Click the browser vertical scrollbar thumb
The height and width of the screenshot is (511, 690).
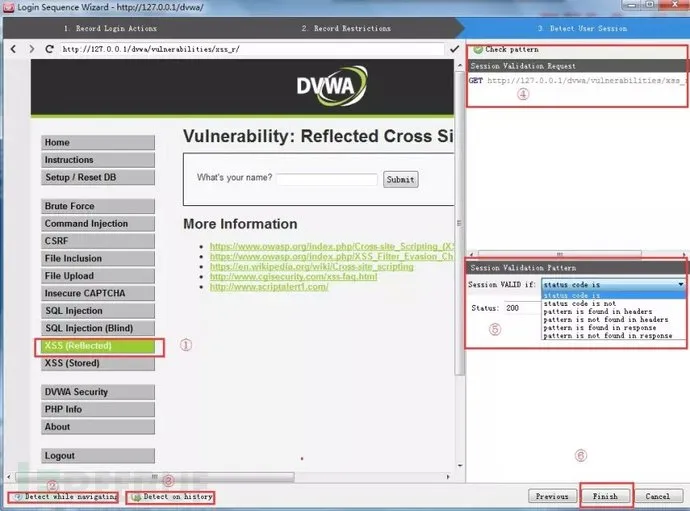point(459,223)
